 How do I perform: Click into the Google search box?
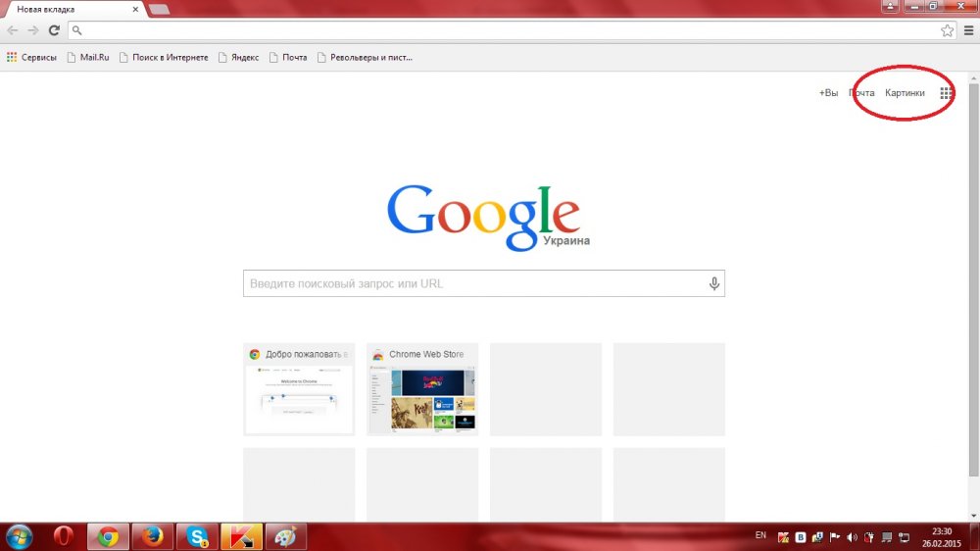point(475,284)
